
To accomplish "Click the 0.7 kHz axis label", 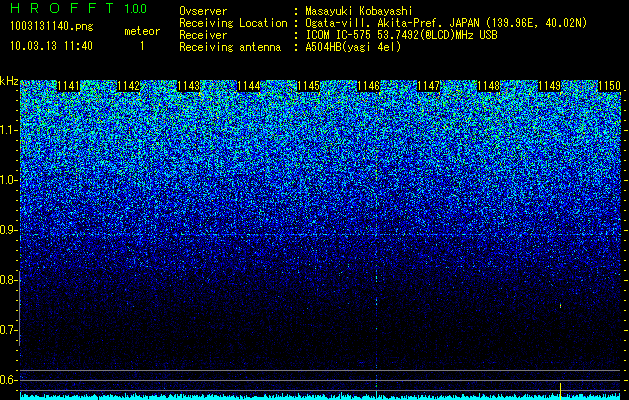I will 8,330.
